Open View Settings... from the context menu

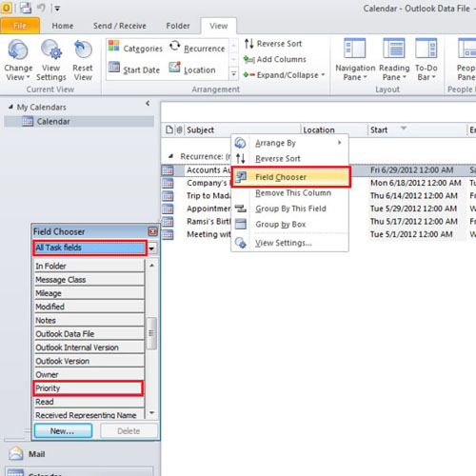[289, 243]
